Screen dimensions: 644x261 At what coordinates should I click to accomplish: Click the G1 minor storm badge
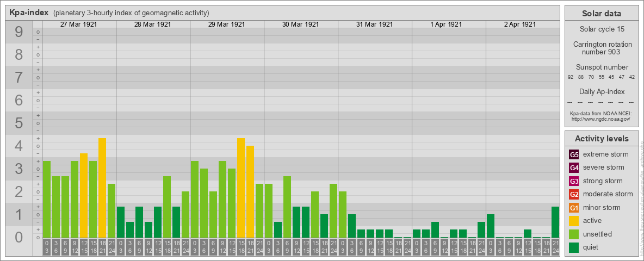coord(574,208)
